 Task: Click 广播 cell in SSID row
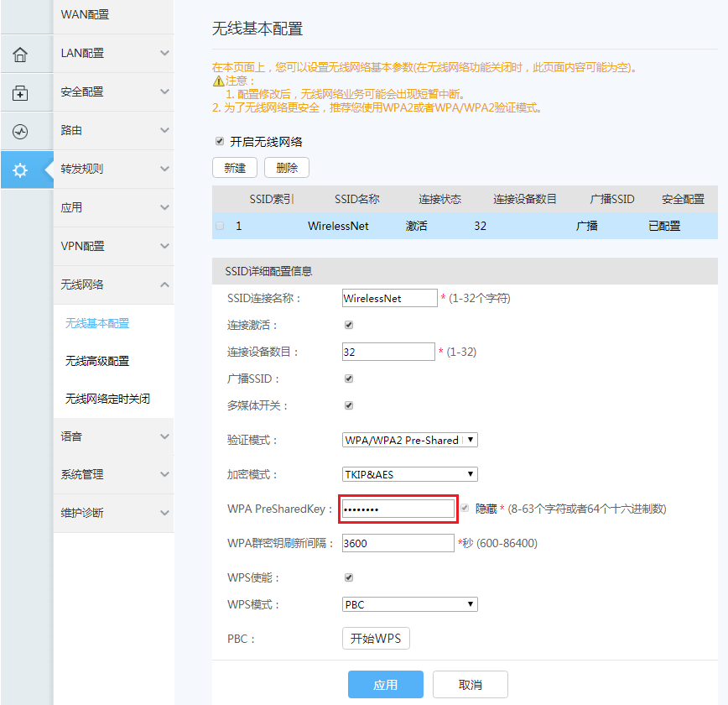pos(587,226)
